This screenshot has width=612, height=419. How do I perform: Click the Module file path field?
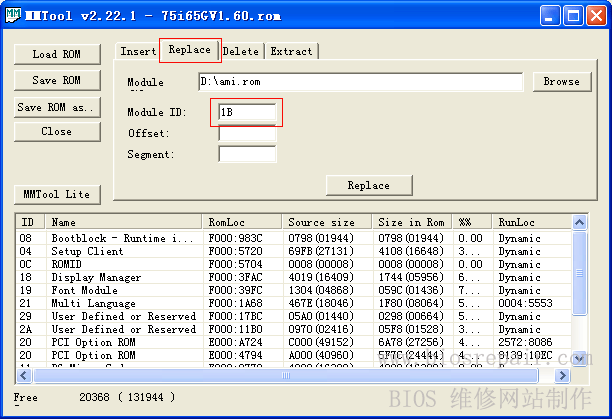[361, 82]
